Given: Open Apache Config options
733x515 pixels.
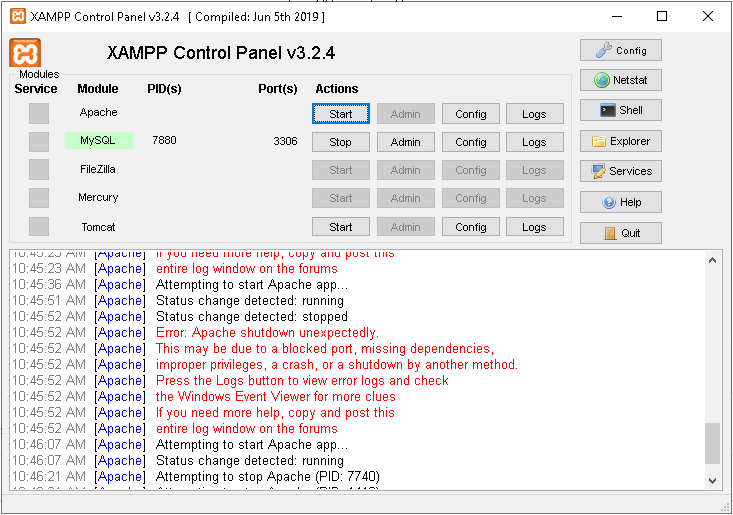Looking at the screenshot, I should pos(471,114).
